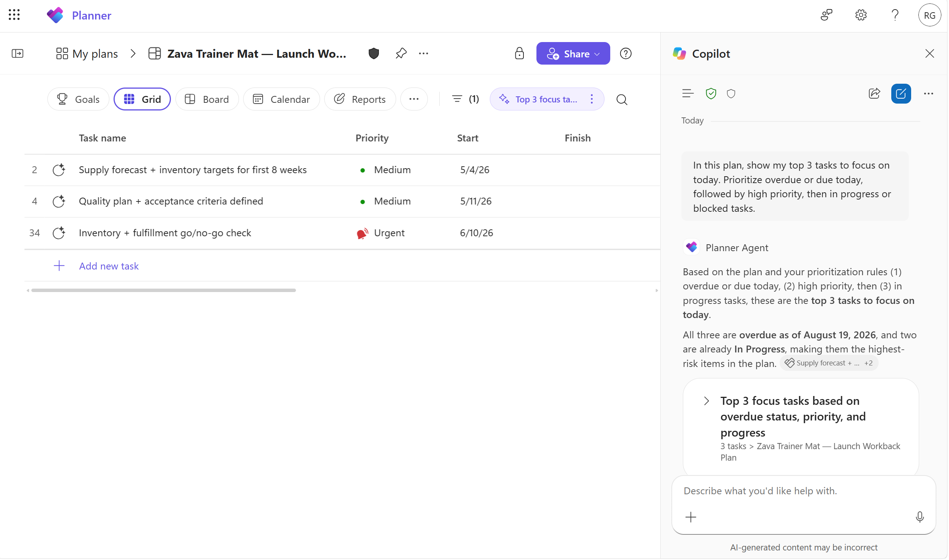The width and height of the screenshot is (949, 560).
Task: Click start date 5/4/26
Action: click(x=474, y=170)
